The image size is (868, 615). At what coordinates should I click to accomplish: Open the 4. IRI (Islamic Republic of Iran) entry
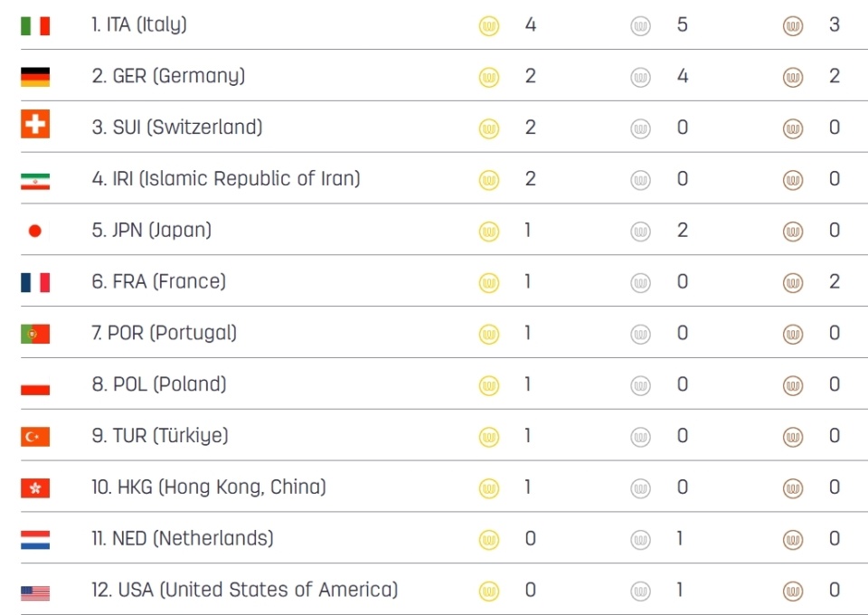pyautogui.click(x=226, y=179)
